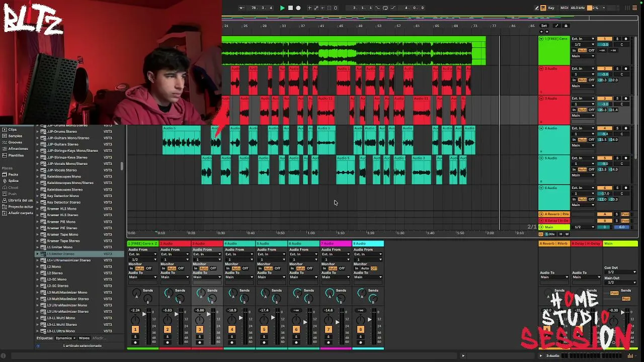Toggle the computer MIDI keyboard icon
Image resolution: width=644 pixels, height=362 pixels.
(x=543, y=8)
